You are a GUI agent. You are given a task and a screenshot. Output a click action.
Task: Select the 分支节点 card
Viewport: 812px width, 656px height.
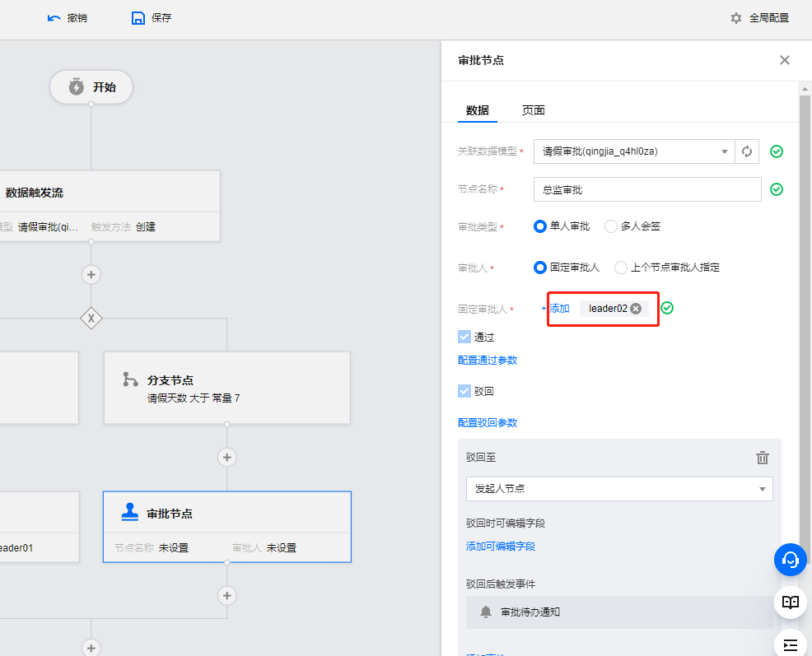coord(226,388)
